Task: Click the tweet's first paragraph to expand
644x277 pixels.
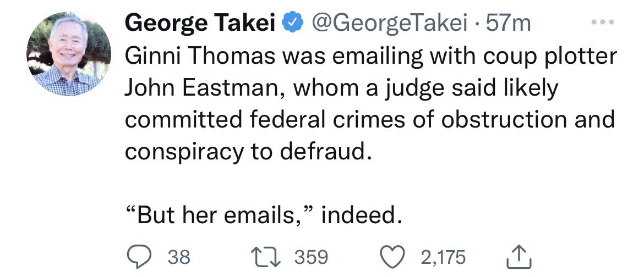Action: tap(370, 104)
